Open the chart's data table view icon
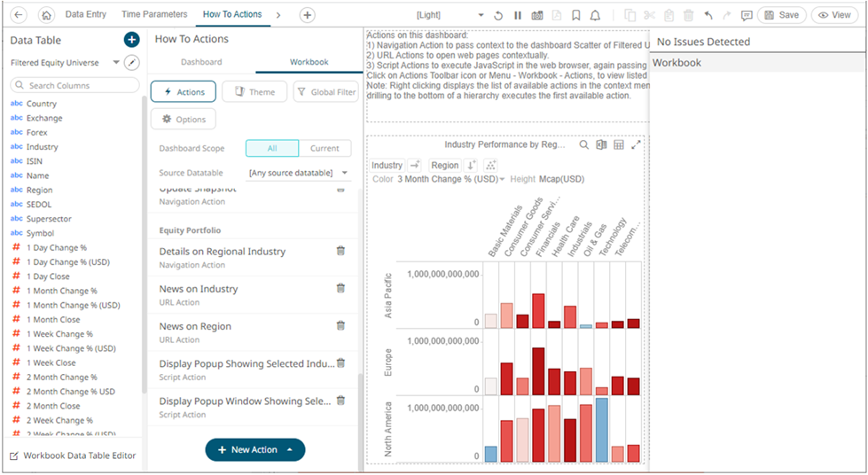Screen dimensions: 868x475 (619, 144)
